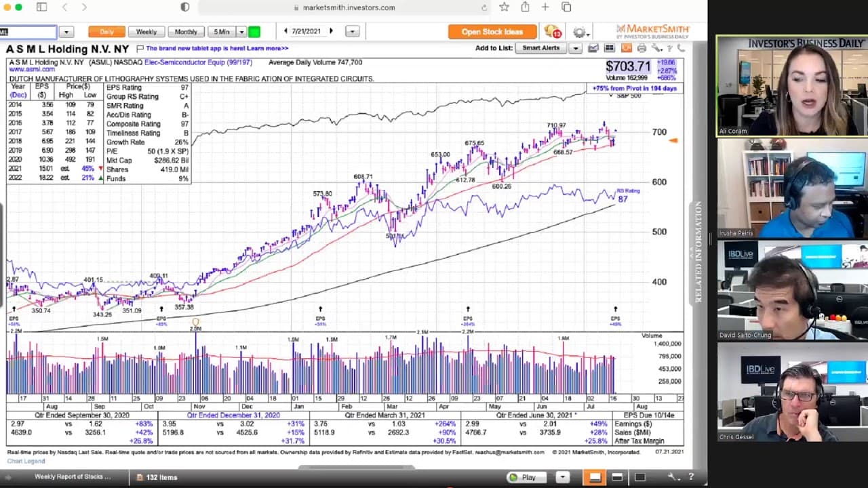Select the orange bottom panel layout view
This screenshot has width=868, height=488.
tap(595, 477)
